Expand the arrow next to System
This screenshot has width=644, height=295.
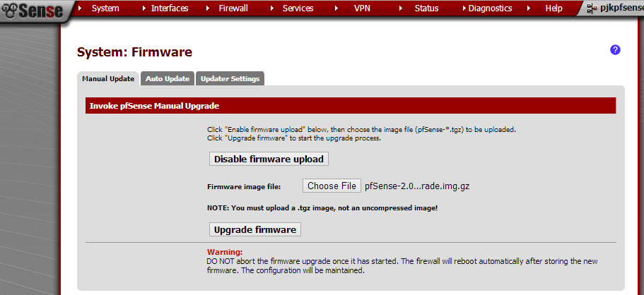(x=79, y=8)
